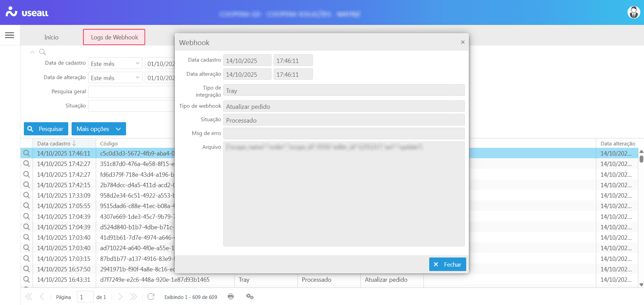Click the Pesquisa geral input field

pos(131,92)
